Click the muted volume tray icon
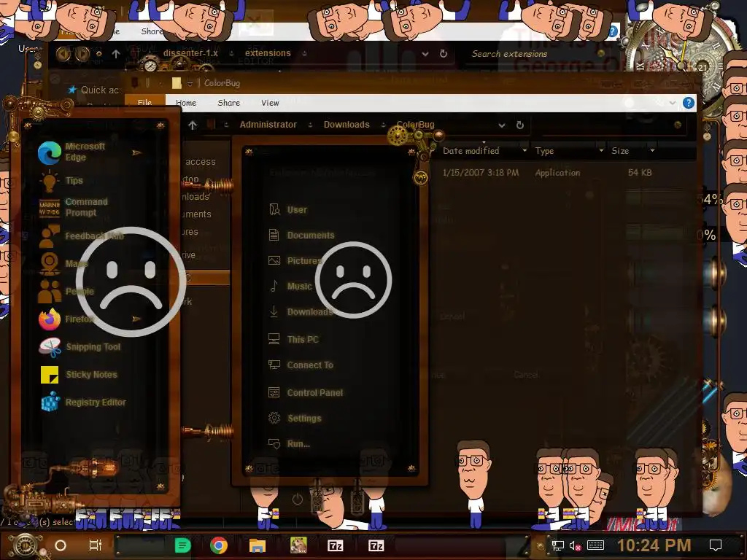 576,545
